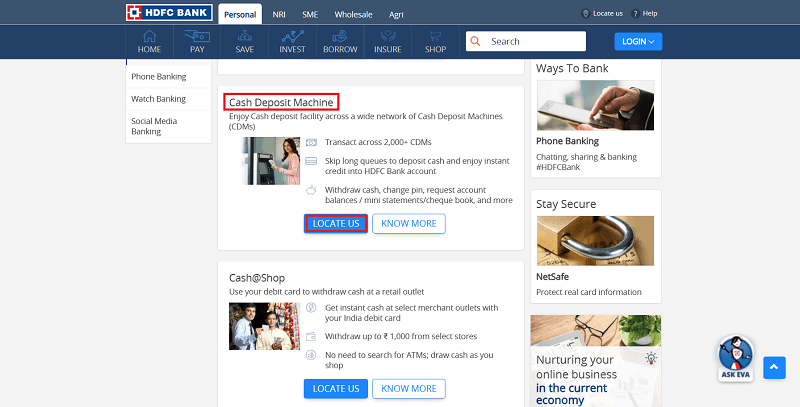This screenshot has width=800, height=407.
Task: Click KNOW MORE under Cash Deposit Machine
Action: (409, 223)
